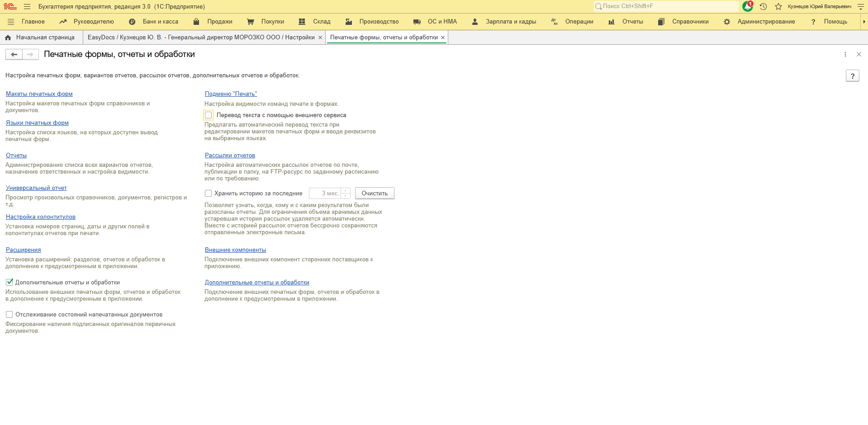Open the history clock icon

pos(763,6)
